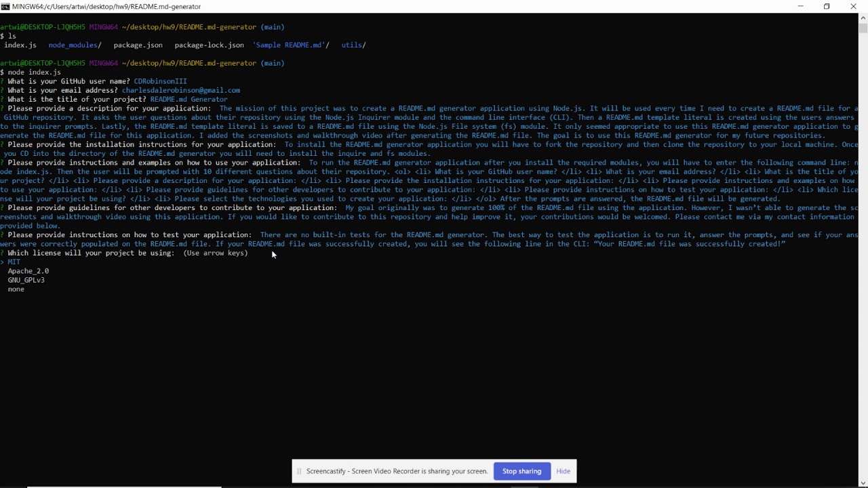Click the 'node index.js' command line
Screen dimensions: 868x488
pos(31,72)
